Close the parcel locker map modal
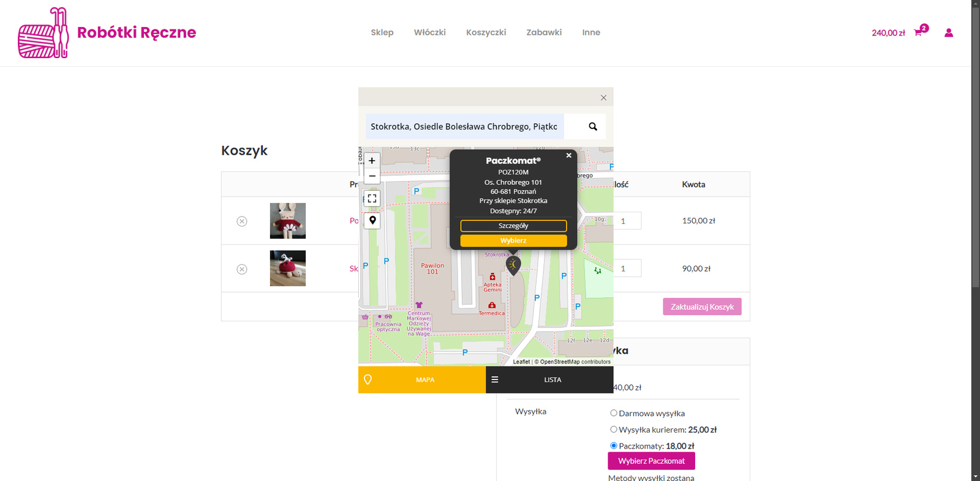The width and height of the screenshot is (980, 481). pyautogui.click(x=603, y=98)
